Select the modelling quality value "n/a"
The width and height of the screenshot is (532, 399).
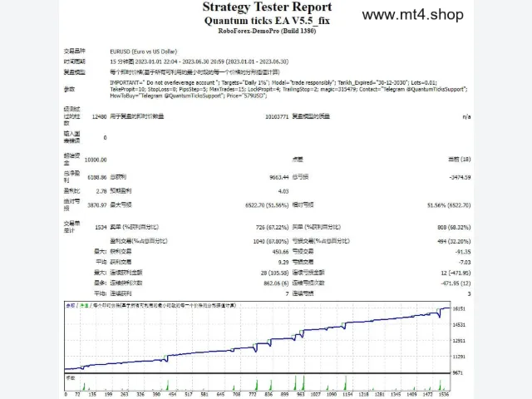click(466, 116)
